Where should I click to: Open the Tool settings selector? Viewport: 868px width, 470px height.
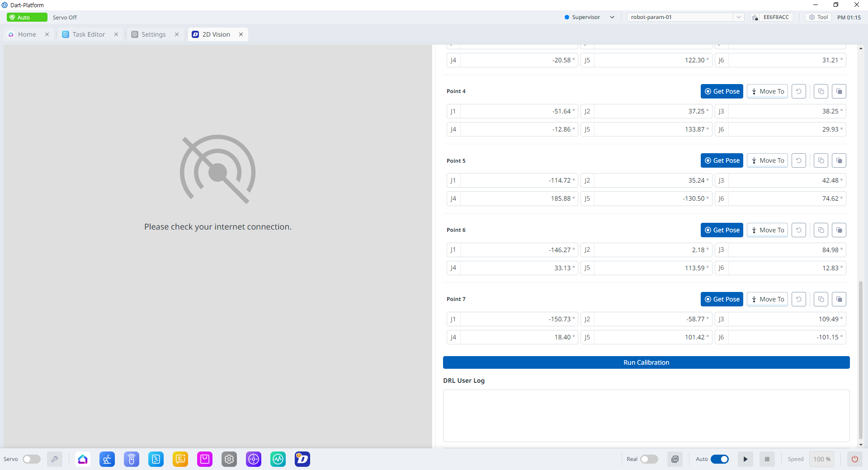818,17
